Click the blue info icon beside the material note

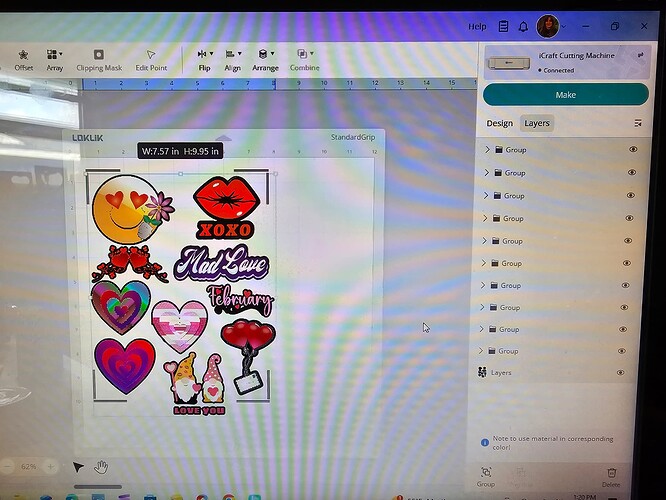tap(485, 443)
